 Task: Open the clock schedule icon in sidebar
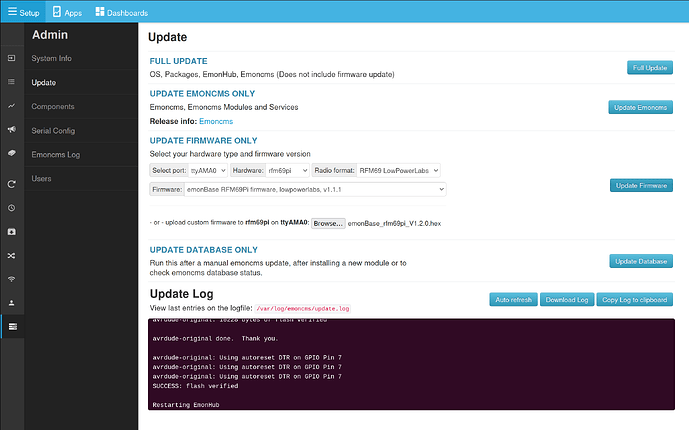click(x=12, y=208)
